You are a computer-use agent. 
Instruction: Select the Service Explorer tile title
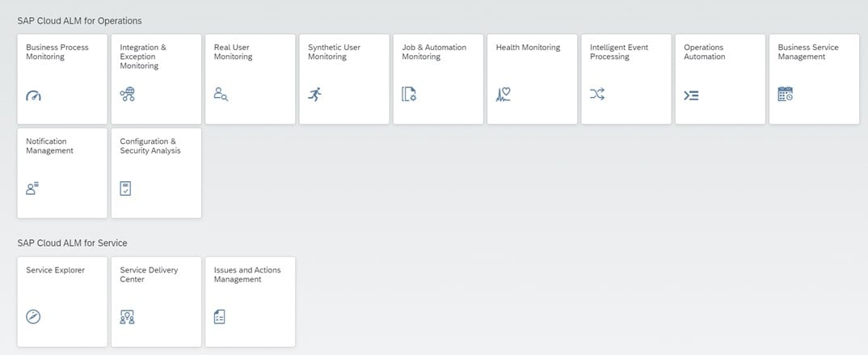pos(55,270)
